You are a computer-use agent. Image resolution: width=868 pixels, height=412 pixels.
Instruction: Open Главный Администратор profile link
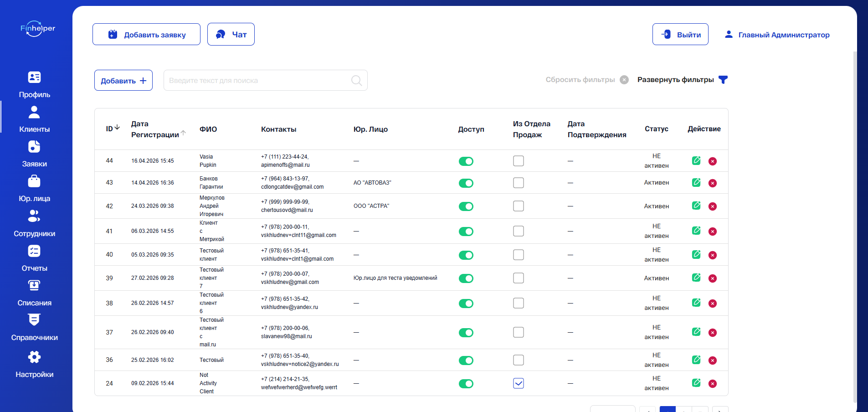(777, 35)
